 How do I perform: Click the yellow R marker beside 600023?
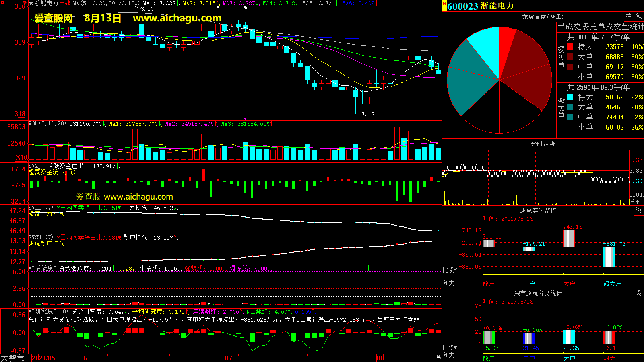click(x=444, y=5)
